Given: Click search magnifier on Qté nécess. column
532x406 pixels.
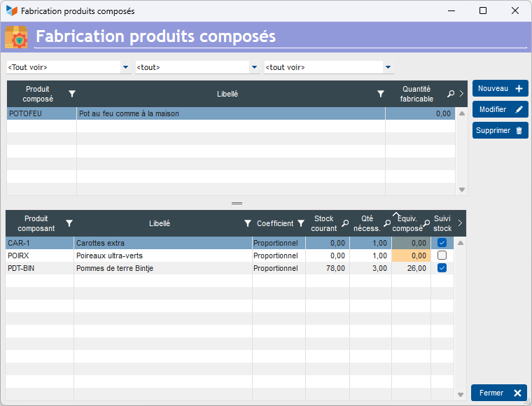Looking at the screenshot, I should coord(387,224).
